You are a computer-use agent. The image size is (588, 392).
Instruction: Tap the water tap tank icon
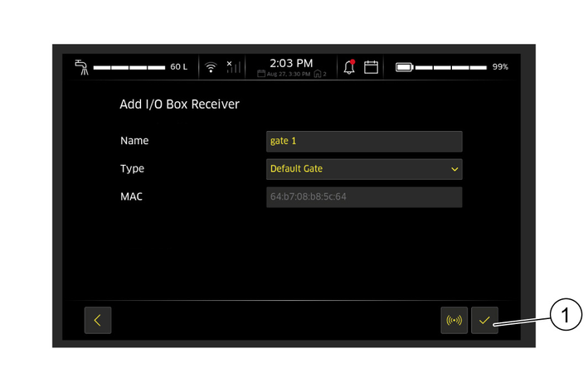(81, 67)
